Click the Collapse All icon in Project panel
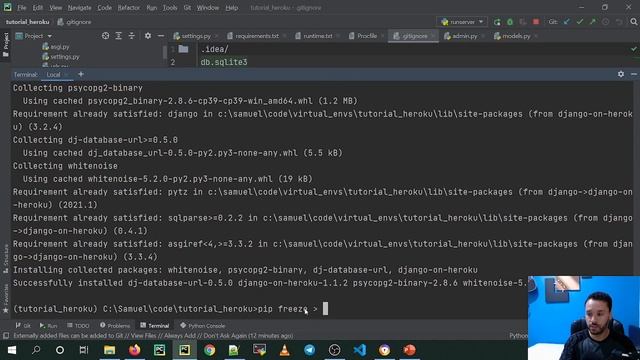The height and width of the screenshot is (360, 640). click(131, 36)
